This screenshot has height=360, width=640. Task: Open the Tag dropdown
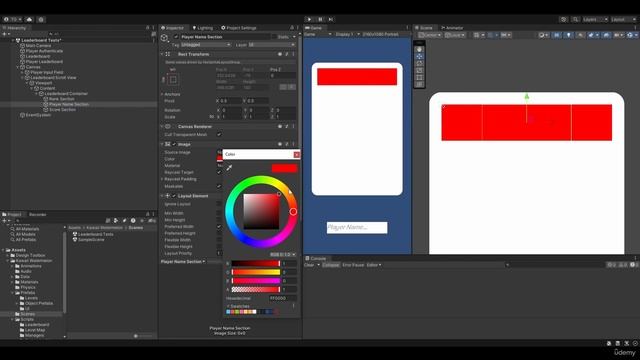tap(205, 44)
